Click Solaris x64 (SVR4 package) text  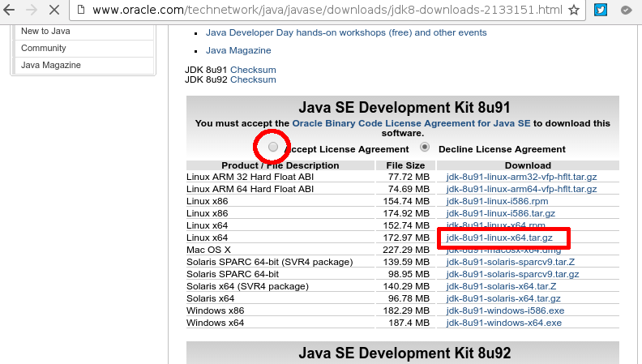tap(247, 286)
